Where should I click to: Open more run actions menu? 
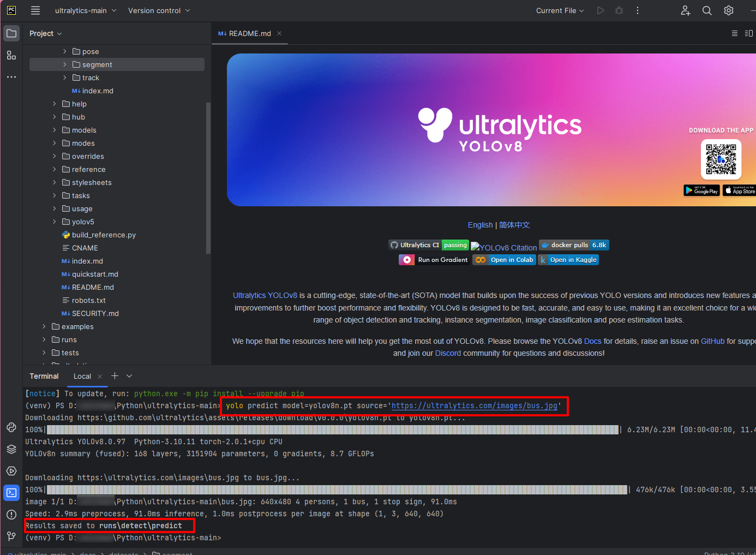coord(638,10)
